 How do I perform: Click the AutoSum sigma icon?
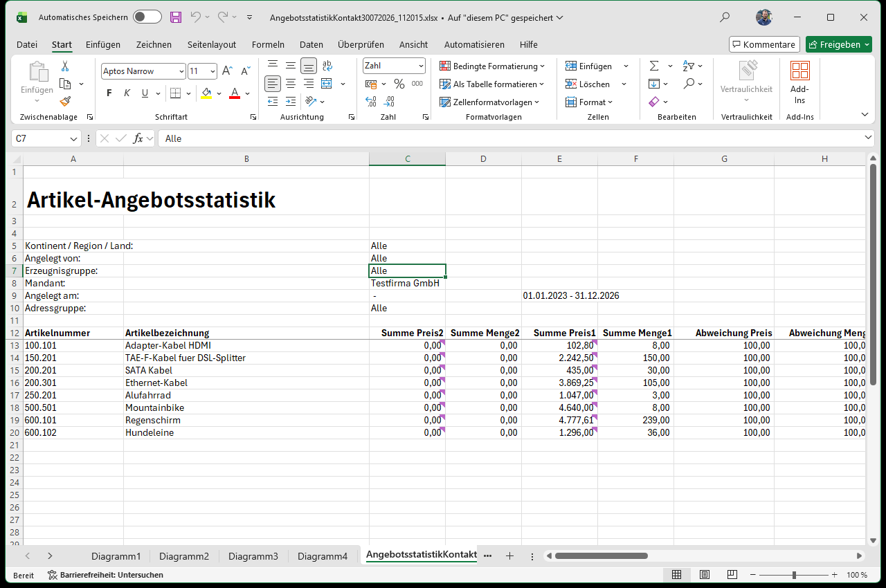[654, 66]
